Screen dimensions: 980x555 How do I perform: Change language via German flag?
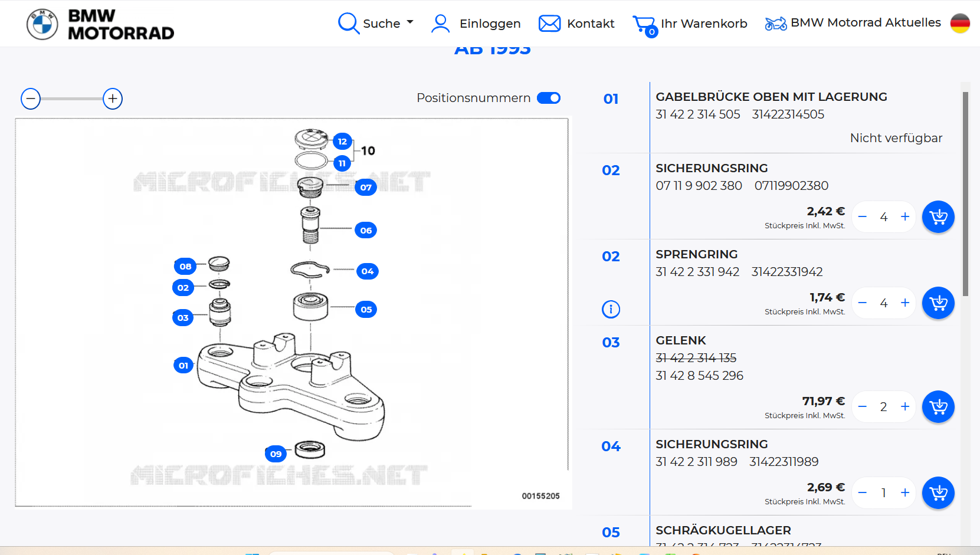click(x=960, y=24)
